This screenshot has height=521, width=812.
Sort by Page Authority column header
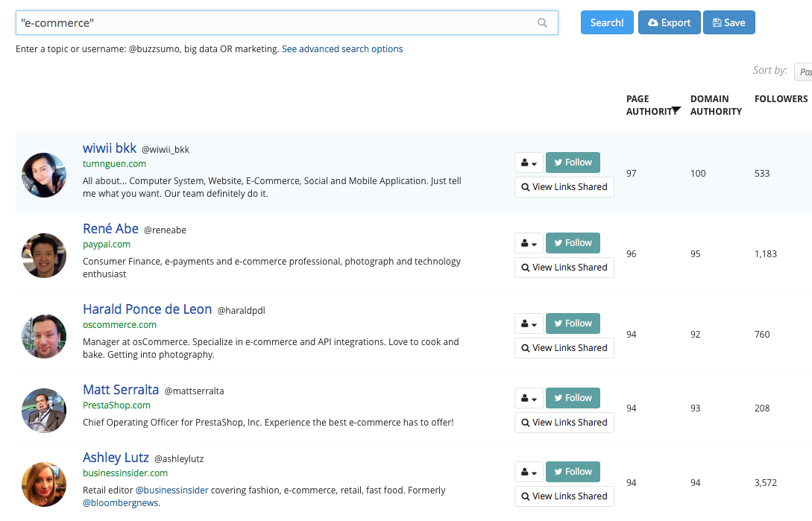point(647,105)
